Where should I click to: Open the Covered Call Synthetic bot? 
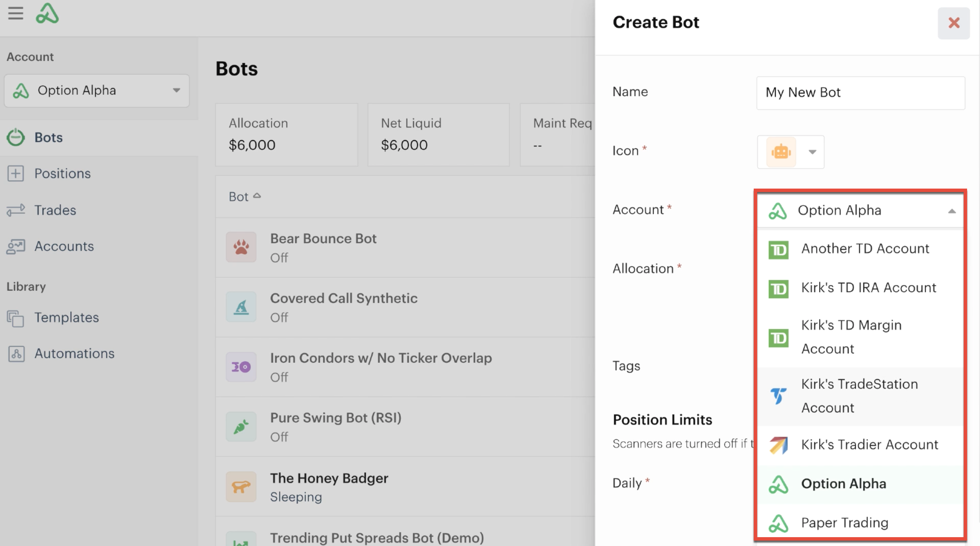(405, 307)
